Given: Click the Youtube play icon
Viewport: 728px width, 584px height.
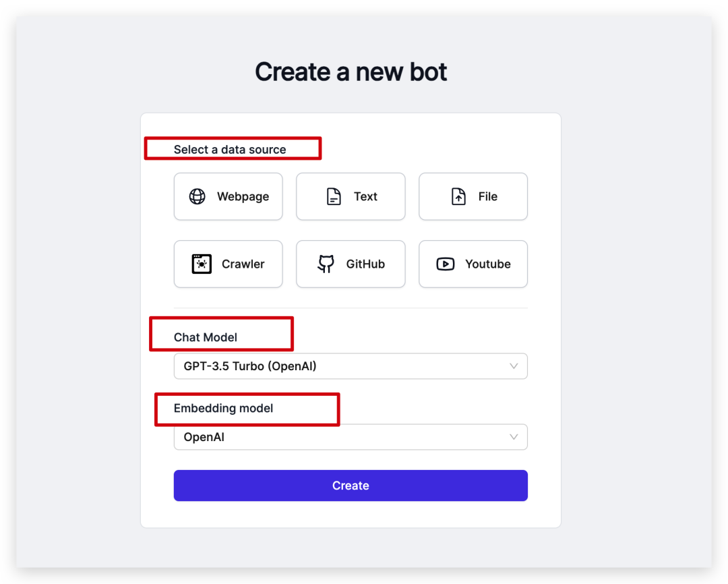Looking at the screenshot, I should point(446,264).
